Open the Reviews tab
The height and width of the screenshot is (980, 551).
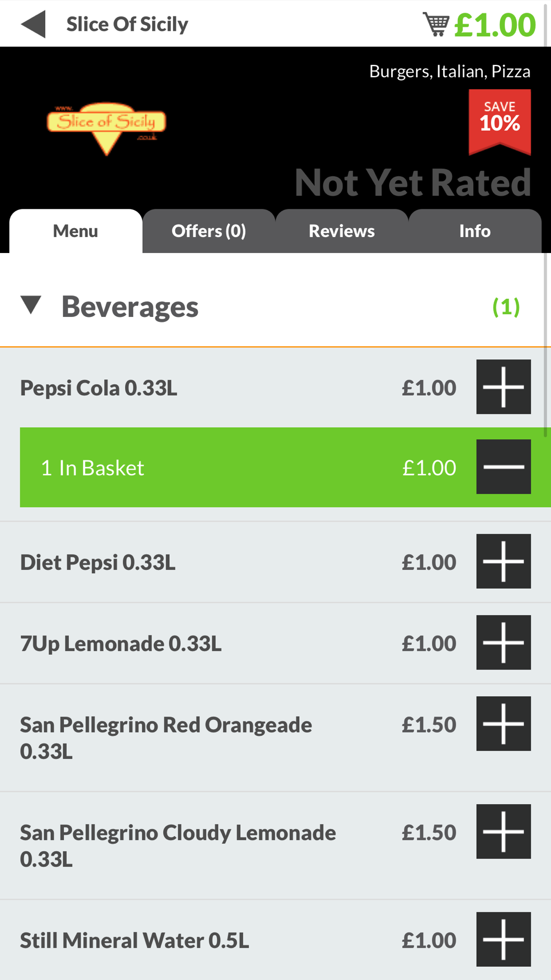[342, 231]
